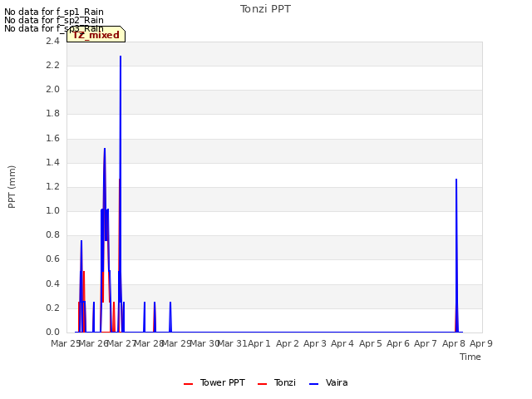Toggle the Vaira legend entry

click(328, 382)
